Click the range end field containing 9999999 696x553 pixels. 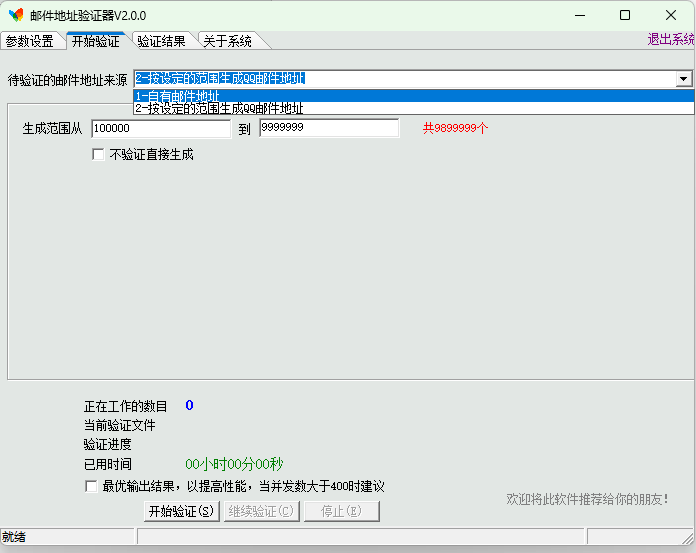tap(329, 128)
